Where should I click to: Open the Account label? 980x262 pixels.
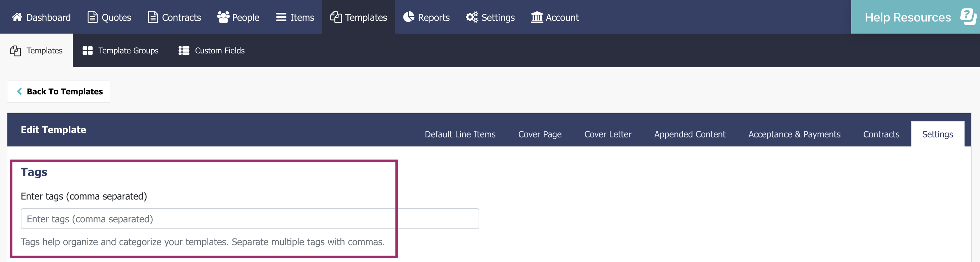pyautogui.click(x=562, y=17)
